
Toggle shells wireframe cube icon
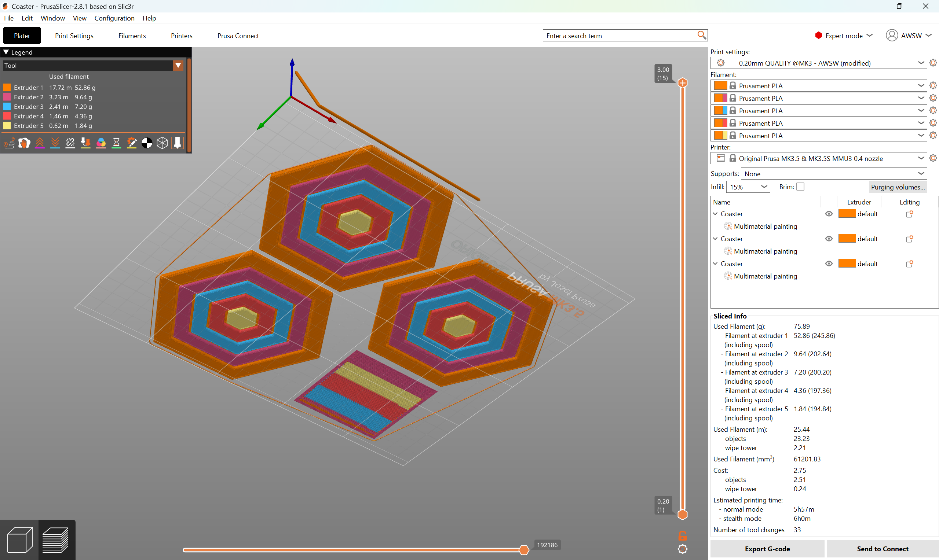(162, 143)
